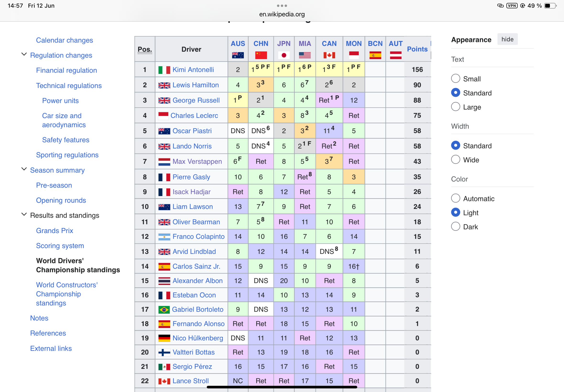Open the MIA Grand Prix link
The image size is (564, 392).
coord(305,44)
